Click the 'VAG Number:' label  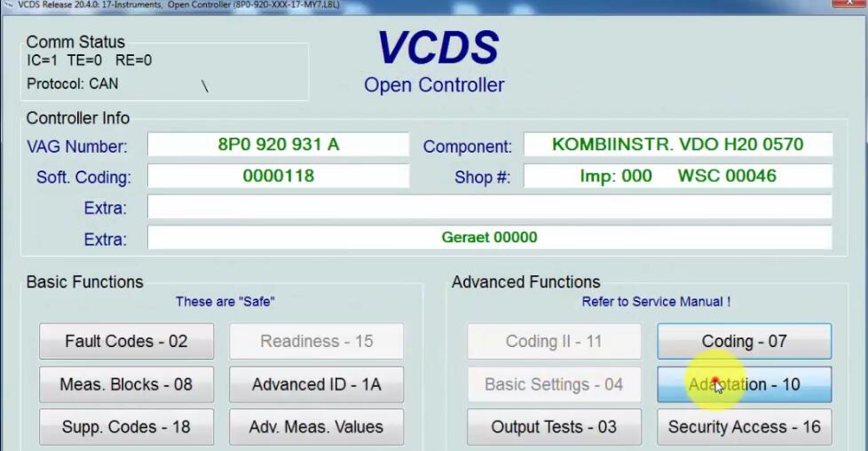click(77, 146)
